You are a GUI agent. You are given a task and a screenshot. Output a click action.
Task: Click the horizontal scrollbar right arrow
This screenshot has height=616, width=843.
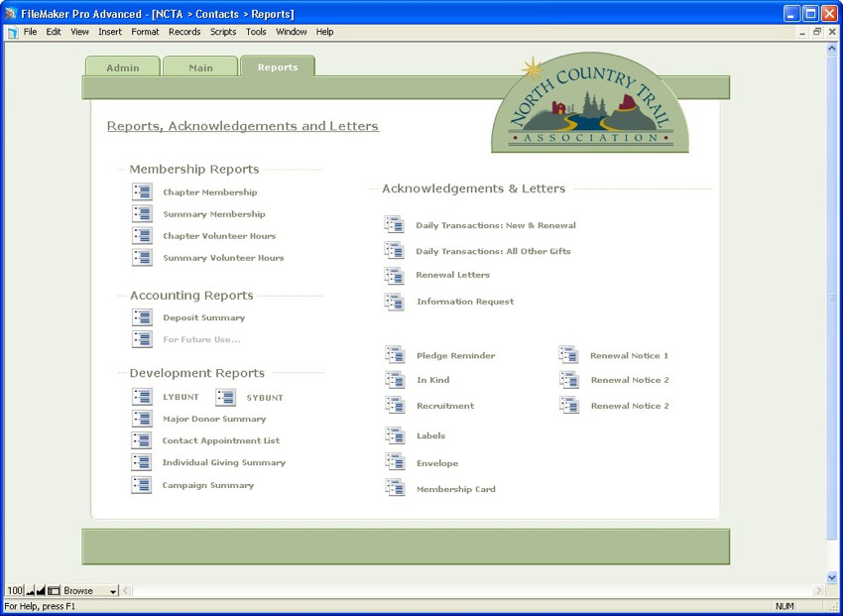[x=819, y=591]
